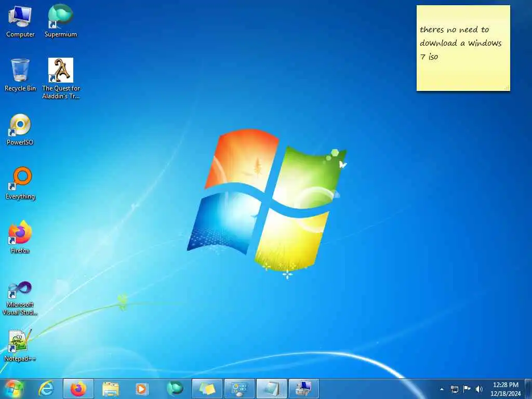The height and width of the screenshot is (399, 532).
Task: Open the volume speaker tray icon
Action: coord(479,389)
